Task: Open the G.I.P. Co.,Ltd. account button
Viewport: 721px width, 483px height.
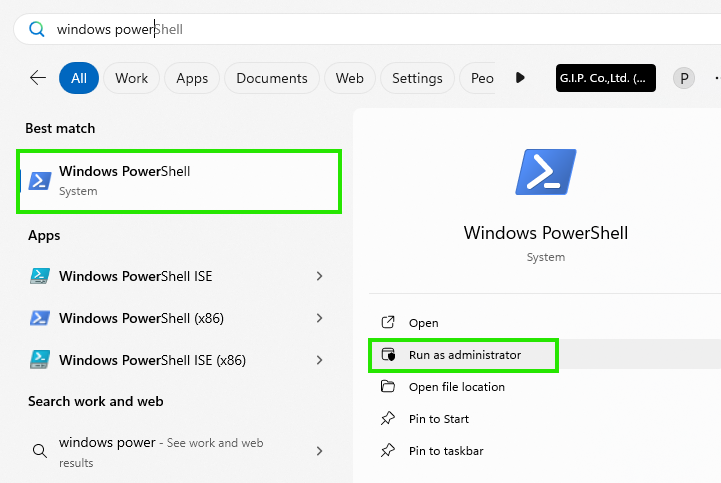Action: click(606, 78)
